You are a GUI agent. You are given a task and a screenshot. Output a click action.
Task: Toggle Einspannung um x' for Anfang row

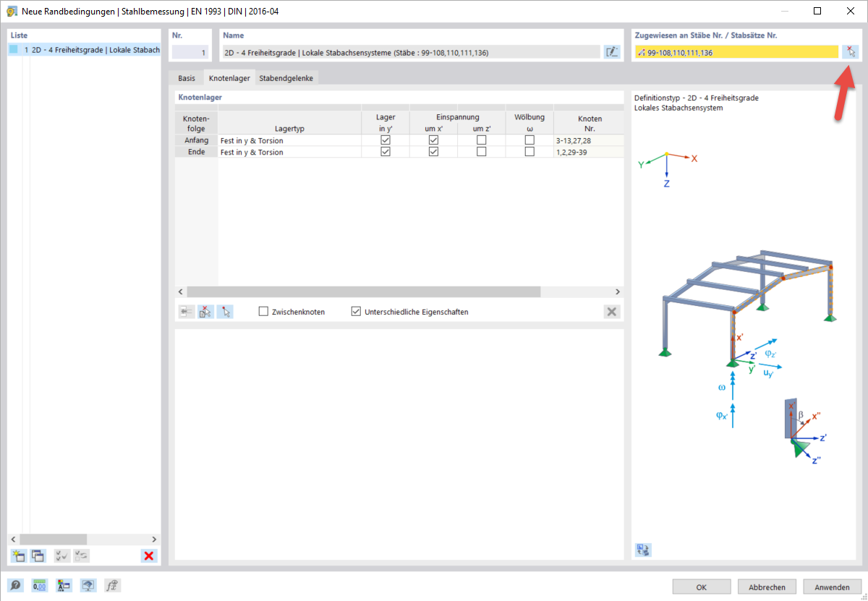433,140
